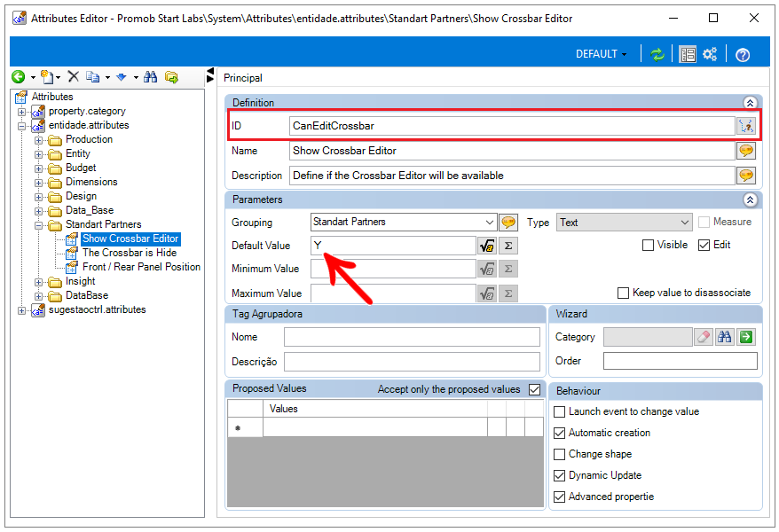Image resolution: width=779 pixels, height=532 pixels.
Task: Expand property.category tree node
Action: [21, 112]
